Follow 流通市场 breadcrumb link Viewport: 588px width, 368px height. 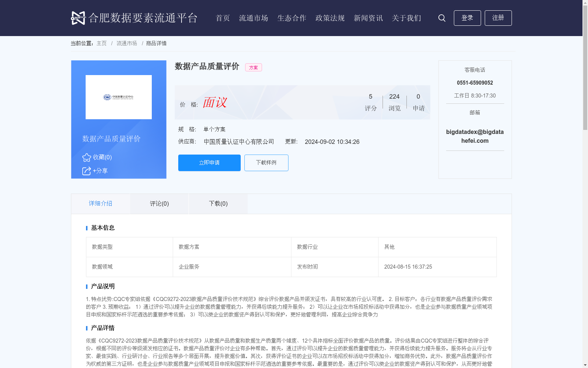click(127, 43)
